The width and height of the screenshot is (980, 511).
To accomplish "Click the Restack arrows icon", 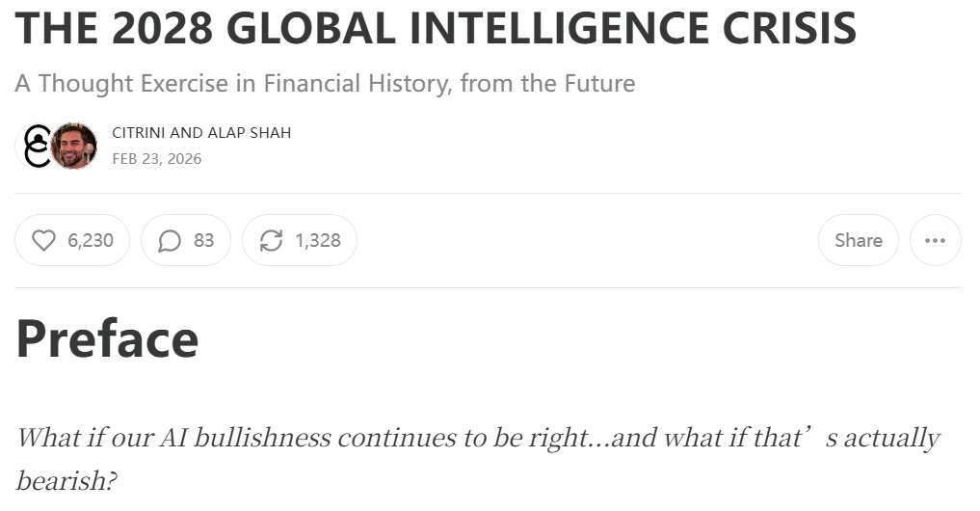I will click(272, 240).
